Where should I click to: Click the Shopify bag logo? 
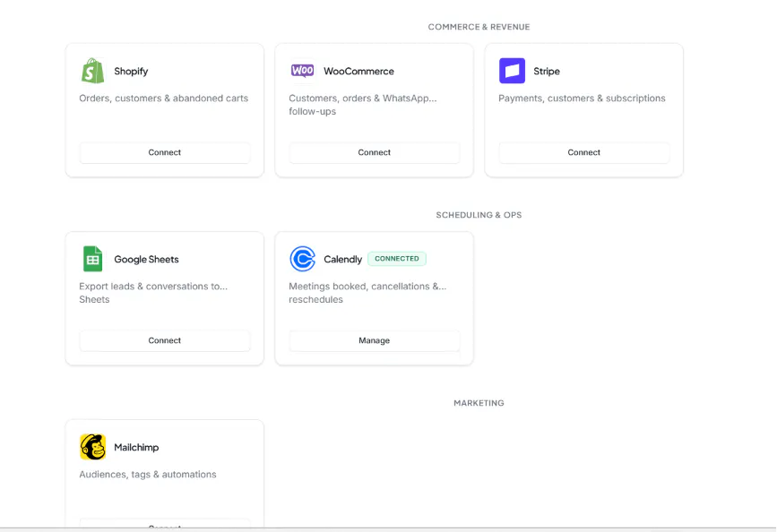point(92,71)
